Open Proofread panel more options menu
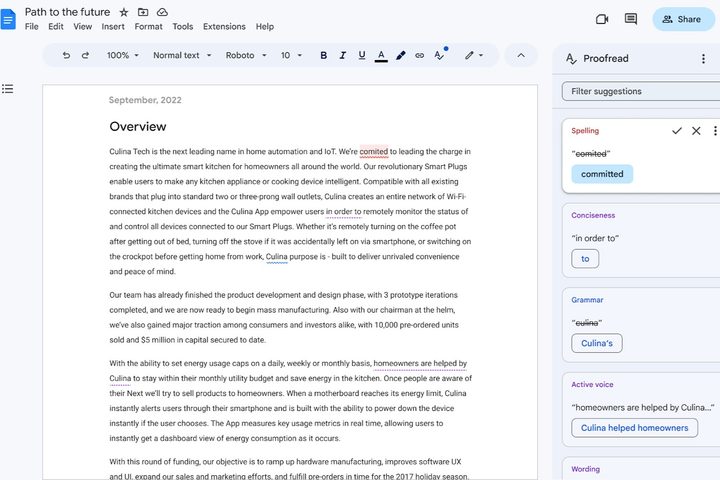The height and width of the screenshot is (480, 720). 703,58
